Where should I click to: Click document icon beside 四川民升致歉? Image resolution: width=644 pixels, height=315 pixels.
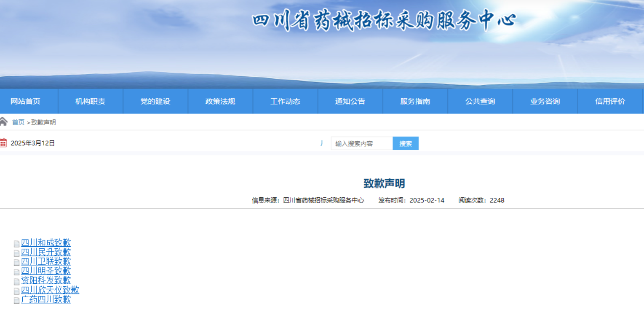(x=16, y=253)
